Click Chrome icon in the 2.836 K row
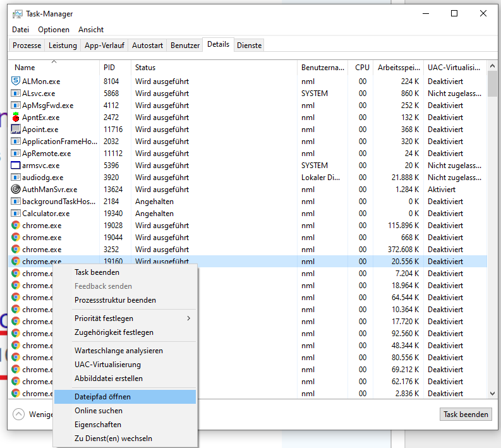The width and height of the screenshot is (501, 448). (16, 394)
